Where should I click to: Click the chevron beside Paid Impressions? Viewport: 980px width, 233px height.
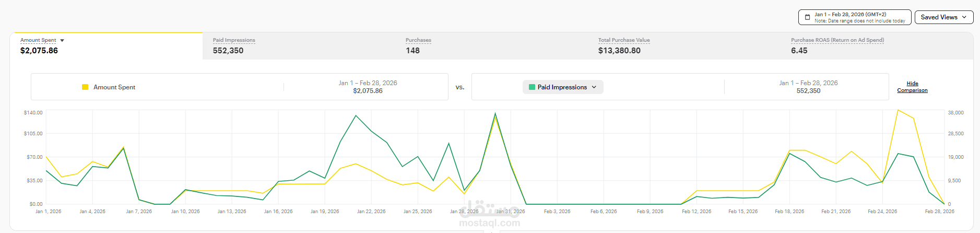(x=594, y=87)
